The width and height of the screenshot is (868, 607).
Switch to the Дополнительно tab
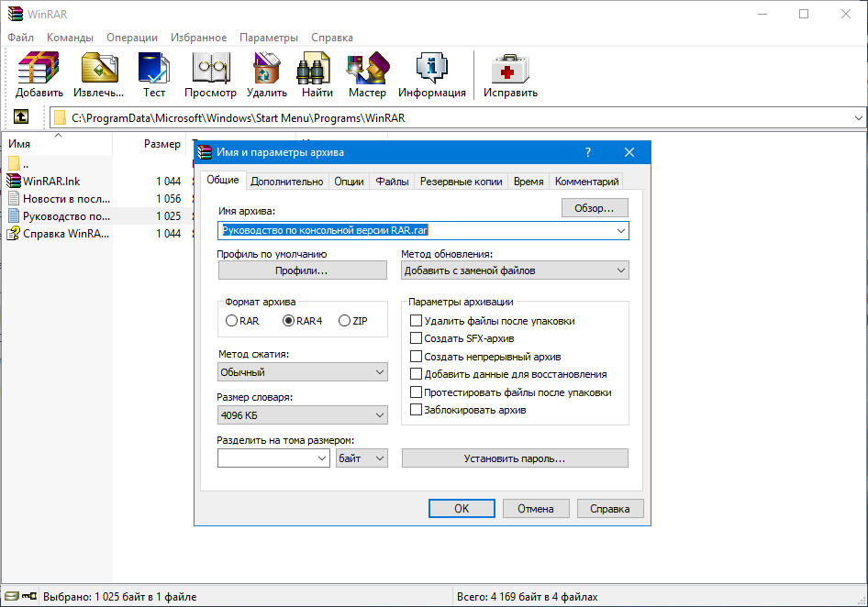point(286,182)
